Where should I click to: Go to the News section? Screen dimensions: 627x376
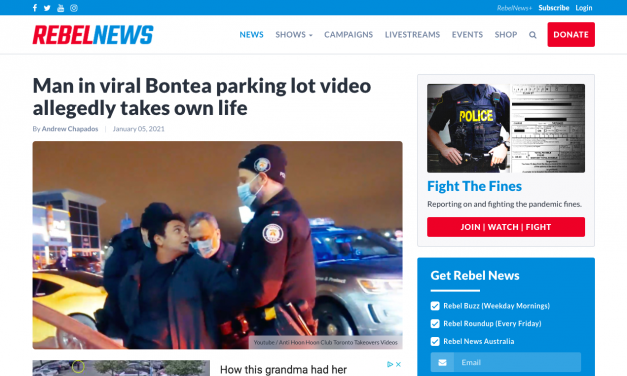point(252,35)
